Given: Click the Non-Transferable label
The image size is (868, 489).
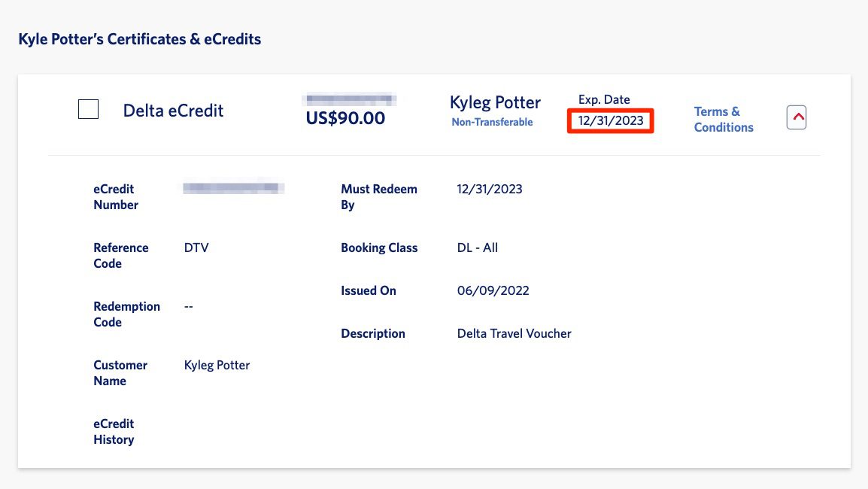Looking at the screenshot, I should pyautogui.click(x=493, y=120).
